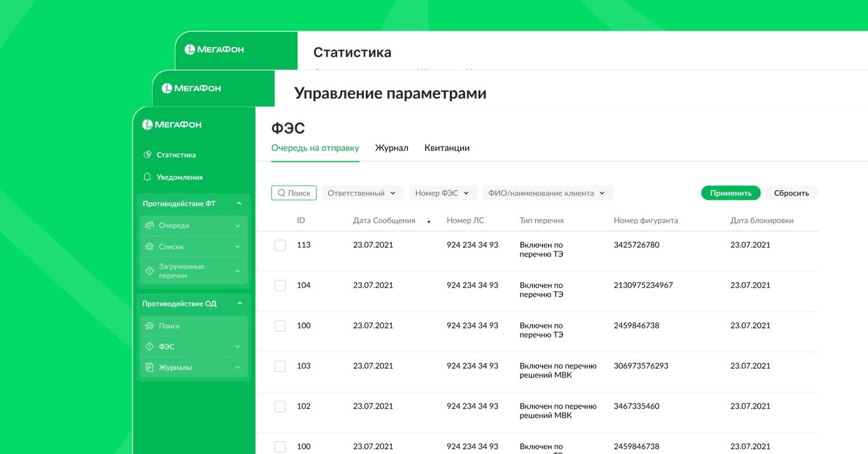Image resolution: width=868 pixels, height=454 pixels.
Task: Click ID cell 102
Action: [304, 406]
